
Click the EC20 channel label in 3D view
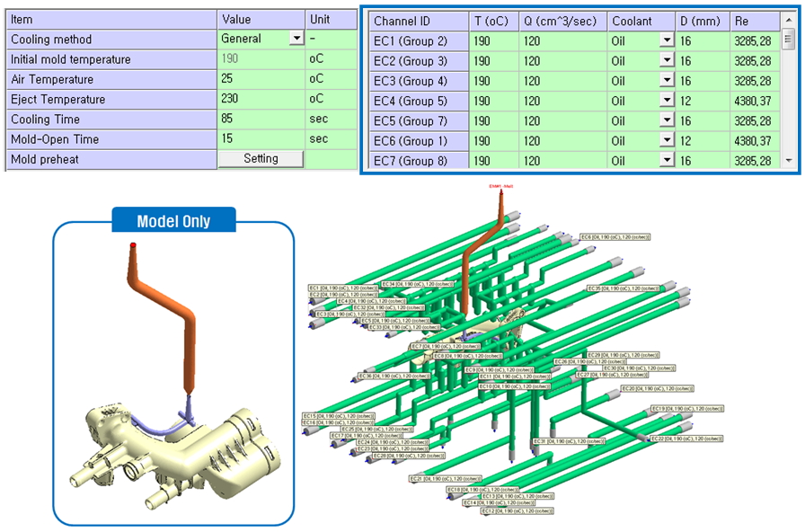click(657, 389)
